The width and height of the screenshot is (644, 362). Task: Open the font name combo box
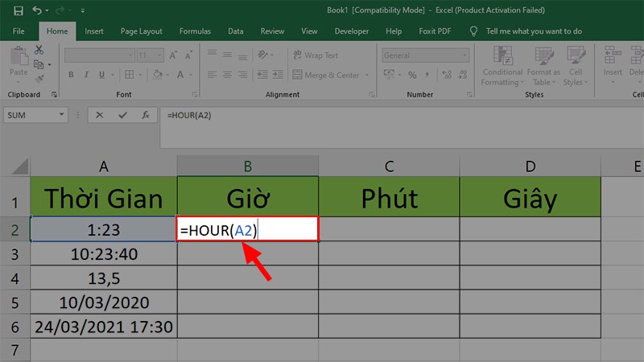[99, 55]
